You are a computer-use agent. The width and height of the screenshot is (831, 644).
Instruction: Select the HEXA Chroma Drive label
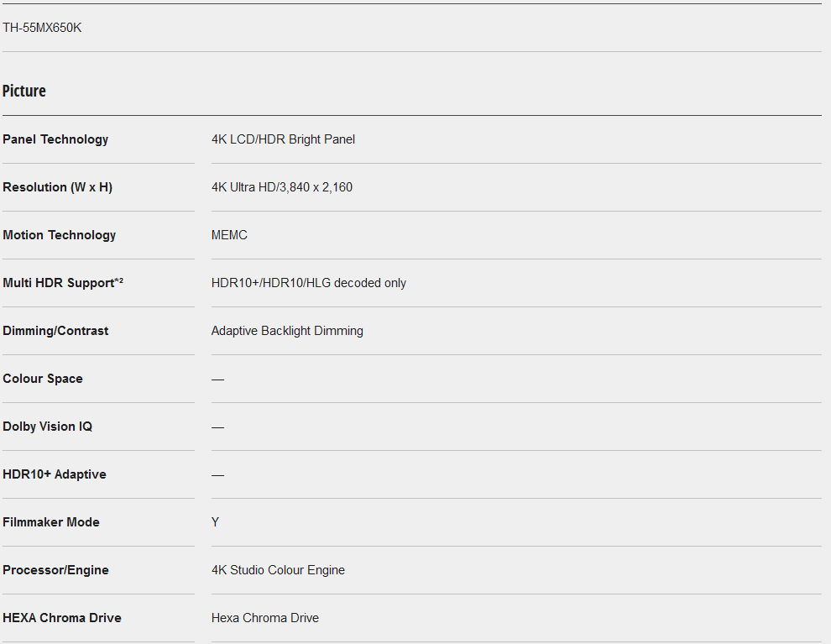pyautogui.click(x=62, y=618)
